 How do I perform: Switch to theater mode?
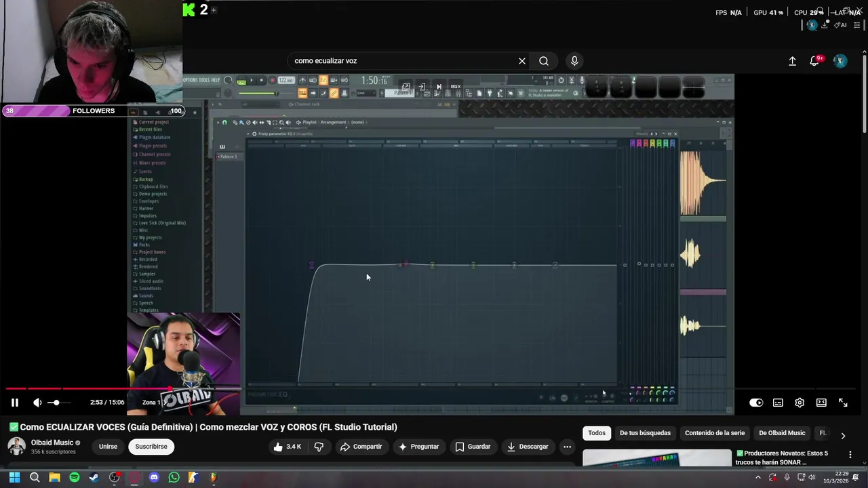821,403
